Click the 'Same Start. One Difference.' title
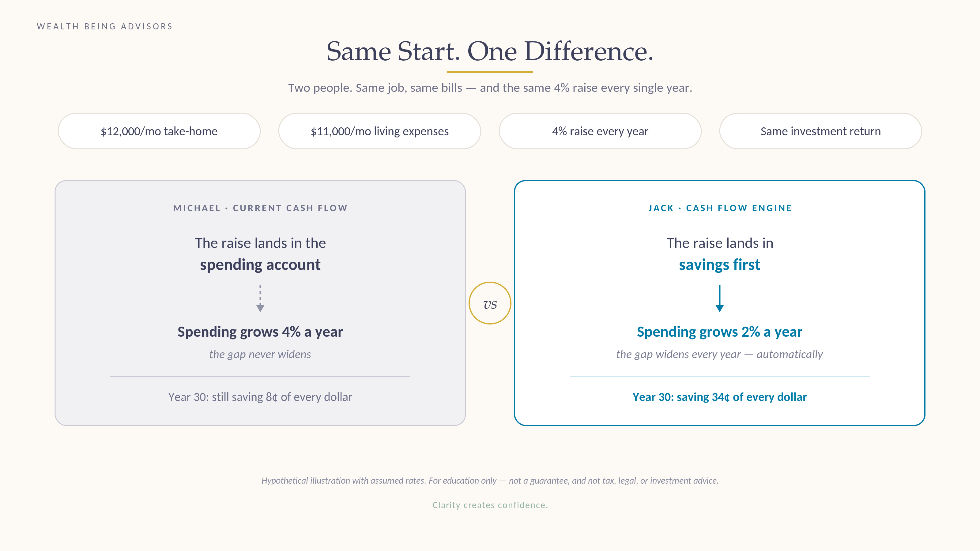 [x=490, y=51]
